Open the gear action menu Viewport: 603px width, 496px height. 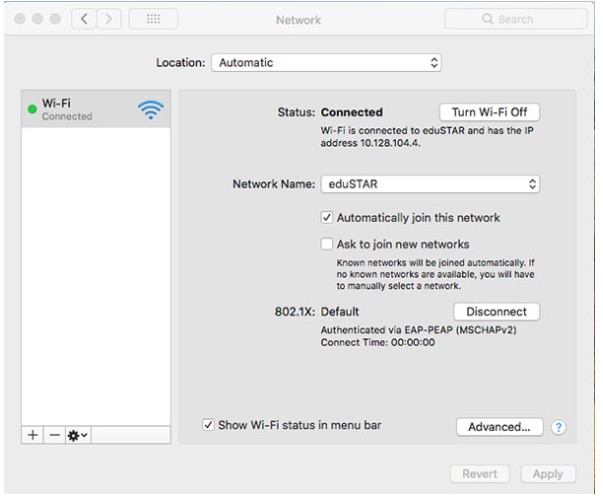(77, 435)
